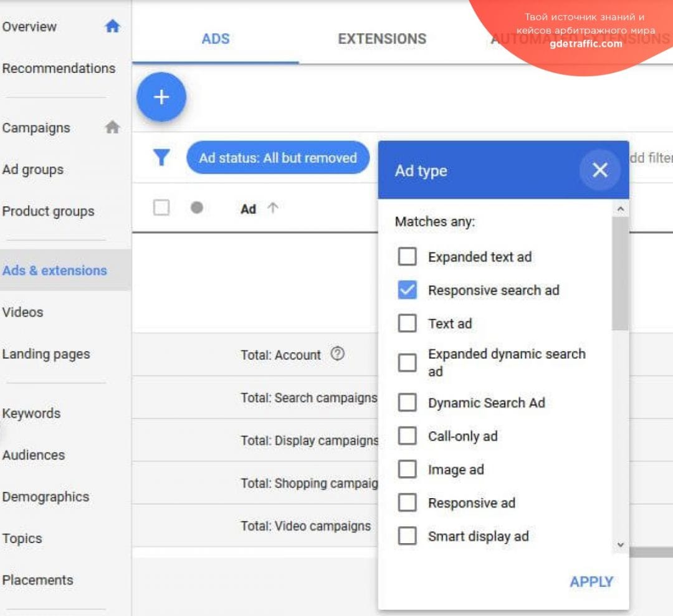The width and height of the screenshot is (673, 616).
Task: Uncheck Responsive search ad
Action: tap(407, 290)
